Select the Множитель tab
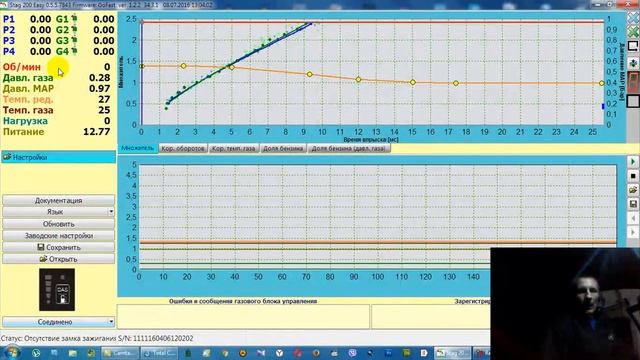 [x=138, y=148]
